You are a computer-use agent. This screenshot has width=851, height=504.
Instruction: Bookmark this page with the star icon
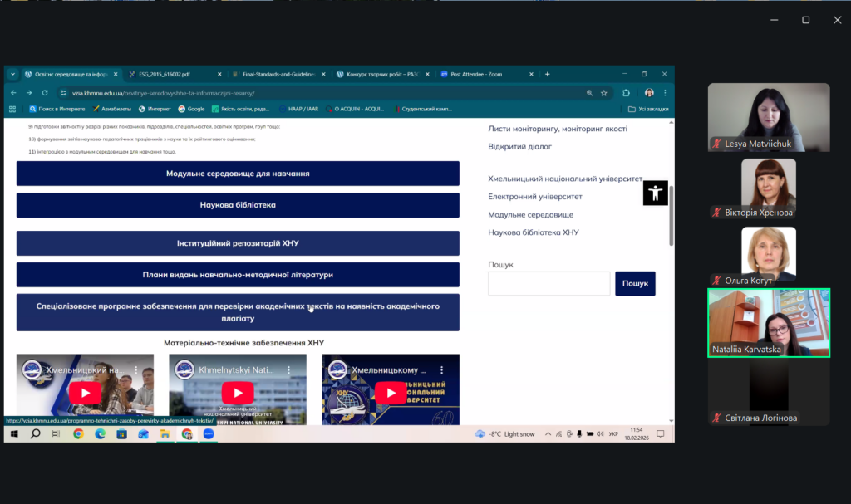coord(604,93)
